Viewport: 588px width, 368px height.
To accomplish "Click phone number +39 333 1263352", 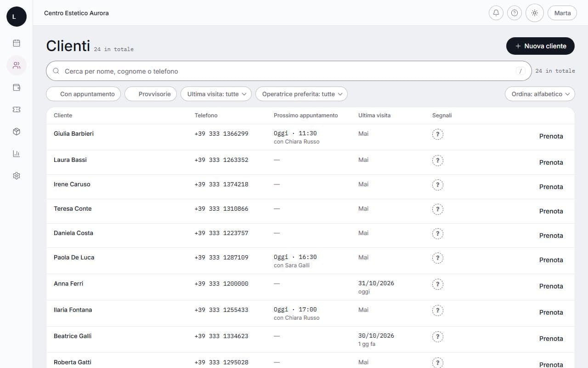I will tap(221, 160).
